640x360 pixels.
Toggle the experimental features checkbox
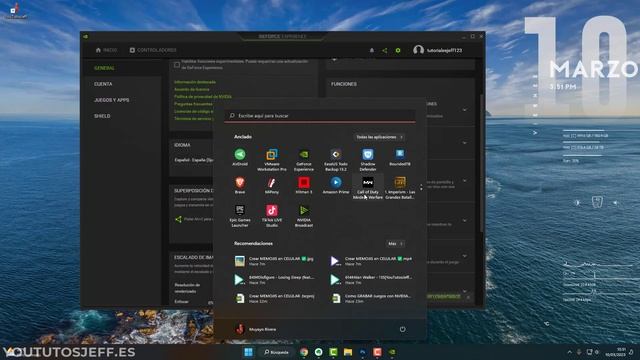177,64
